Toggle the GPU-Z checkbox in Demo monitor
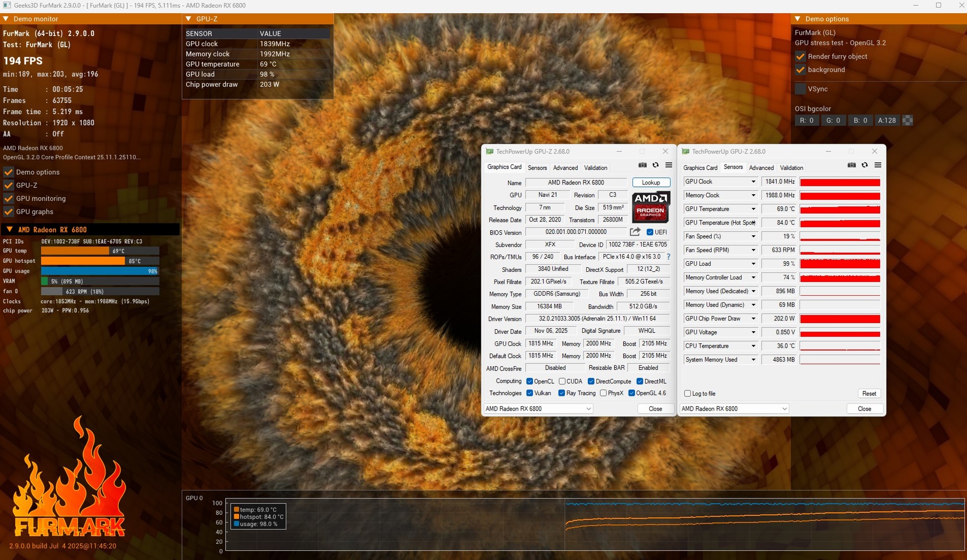Image resolution: width=967 pixels, height=560 pixels. pos(8,185)
